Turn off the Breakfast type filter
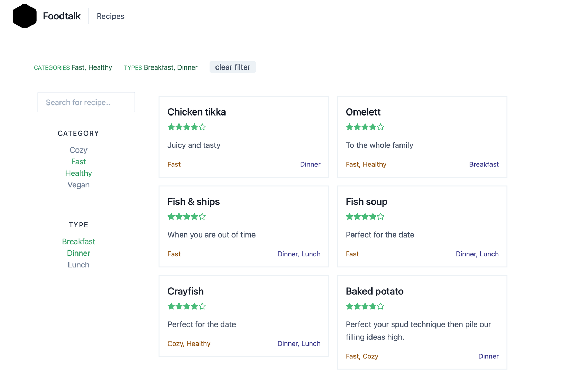Viewport: 588px width, 376px height. (x=79, y=241)
